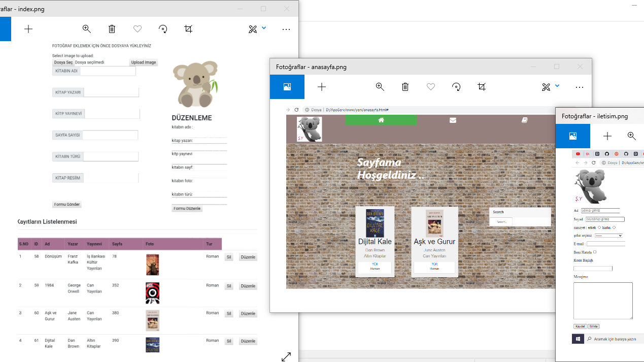The height and width of the screenshot is (362, 644).
Task: Click the add (+) icon in index.png window
Action: 28,29
